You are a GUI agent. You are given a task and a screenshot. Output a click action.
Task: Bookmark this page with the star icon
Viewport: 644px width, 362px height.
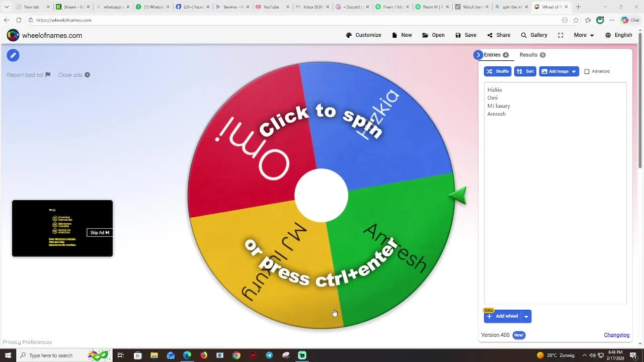[576, 20]
